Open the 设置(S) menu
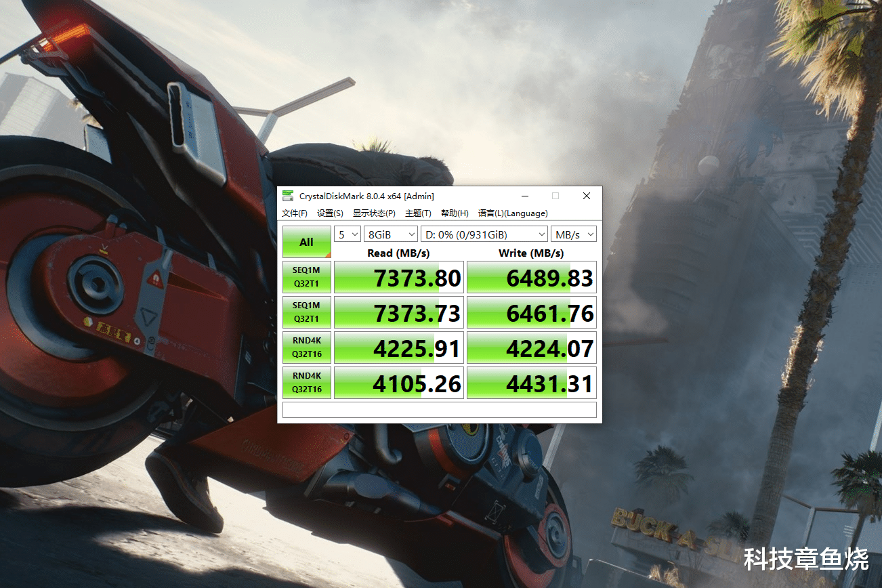The width and height of the screenshot is (882, 588). pyautogui.click(x=329, y=213)
